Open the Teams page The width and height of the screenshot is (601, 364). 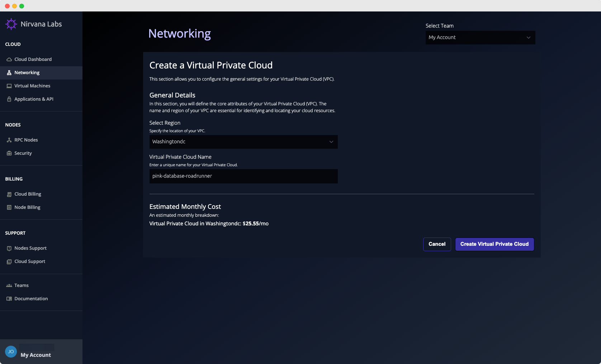(x=41, y=286)
